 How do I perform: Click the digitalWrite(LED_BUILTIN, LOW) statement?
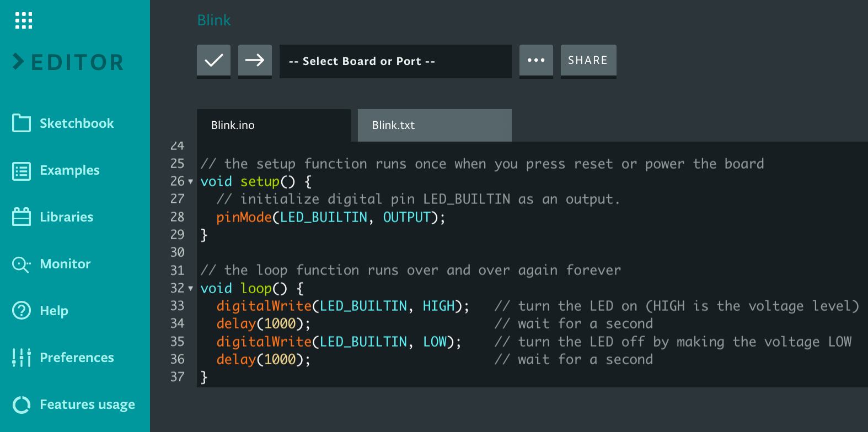[339, 342]
